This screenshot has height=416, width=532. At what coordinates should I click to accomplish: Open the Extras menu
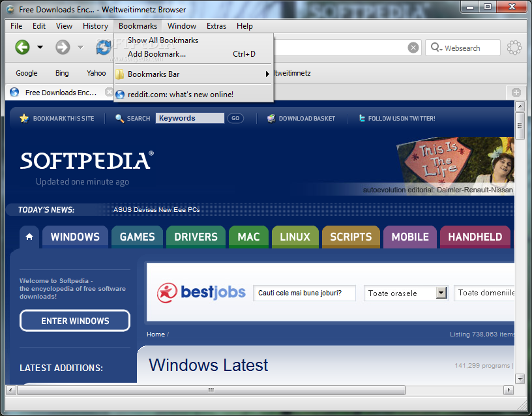coord(216,26)
